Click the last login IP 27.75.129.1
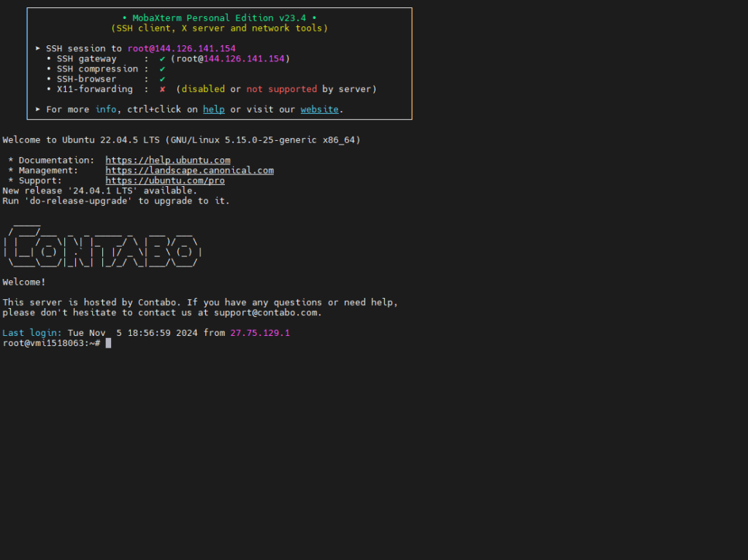748x560 pixels. (259, 333)
